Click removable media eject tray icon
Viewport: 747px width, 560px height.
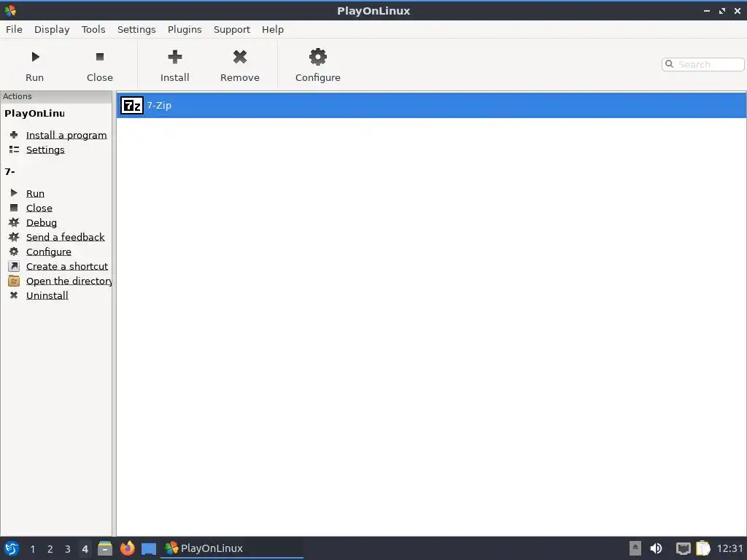click(x=635, y=548)
